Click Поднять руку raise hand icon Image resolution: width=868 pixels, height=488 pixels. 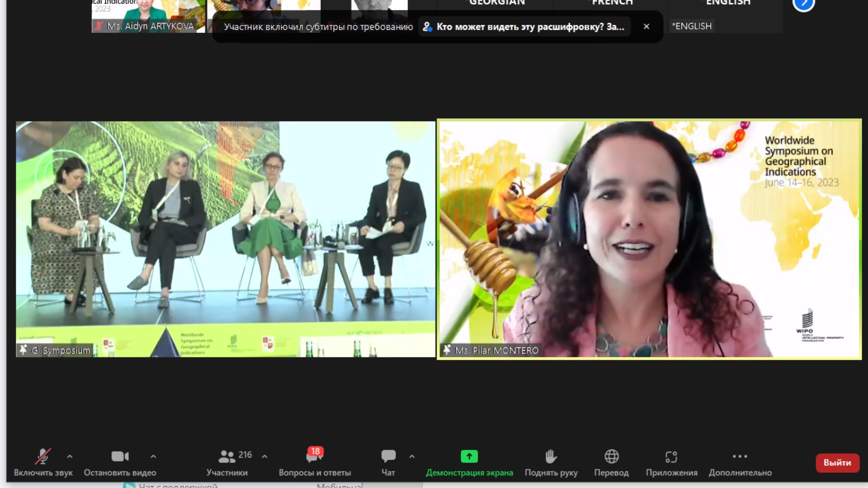[x=551, y=457]
